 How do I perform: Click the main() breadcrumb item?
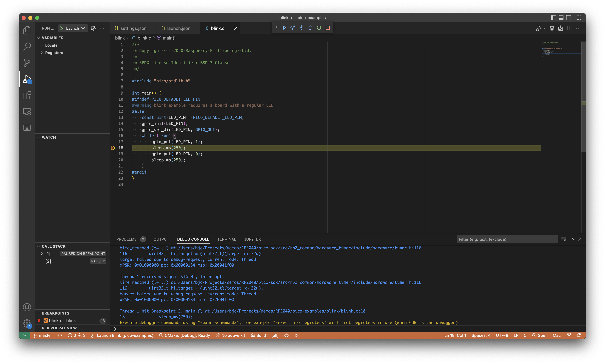coord(166,38)
